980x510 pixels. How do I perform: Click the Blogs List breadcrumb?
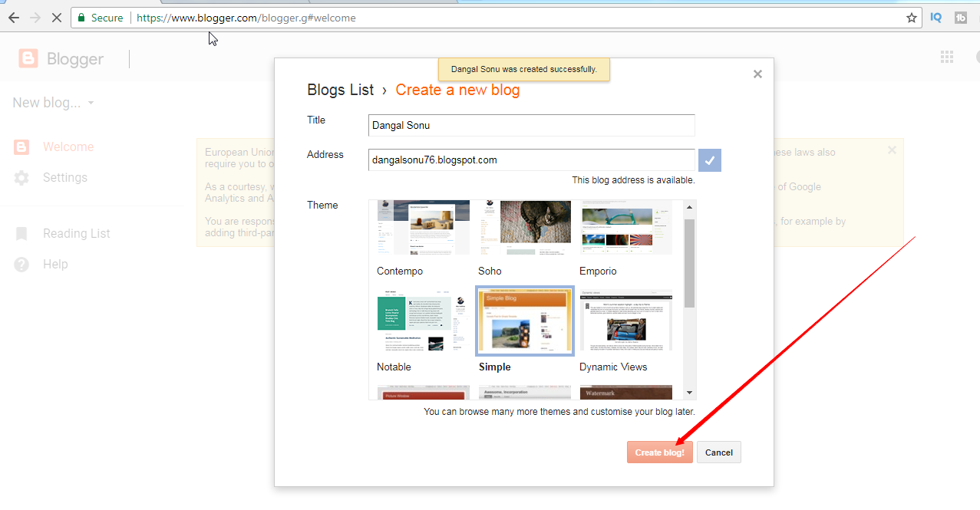341,90
